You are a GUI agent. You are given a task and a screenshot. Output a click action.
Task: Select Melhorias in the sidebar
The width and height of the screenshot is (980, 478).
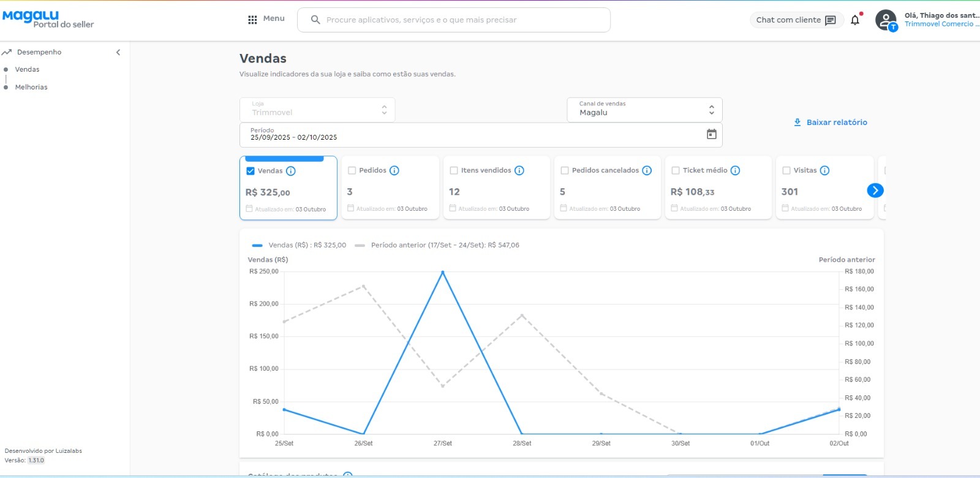pos(31,87)
